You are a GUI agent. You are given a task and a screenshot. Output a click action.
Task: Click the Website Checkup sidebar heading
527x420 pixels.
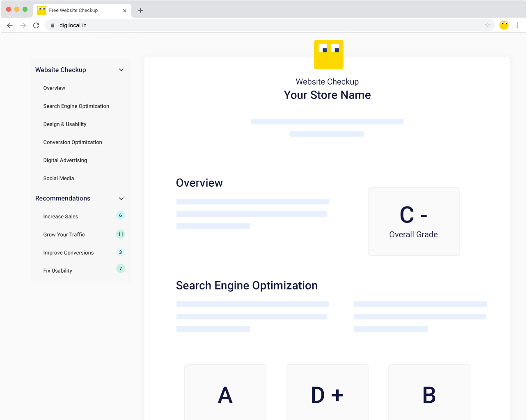click(x=61, y=70)
